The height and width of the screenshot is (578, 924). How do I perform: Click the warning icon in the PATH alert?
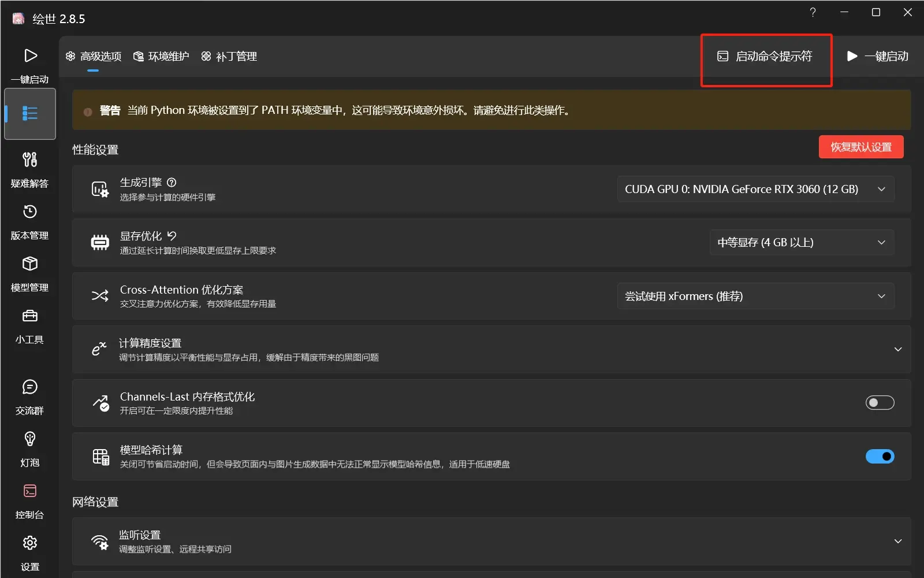(x=88, y=112)
